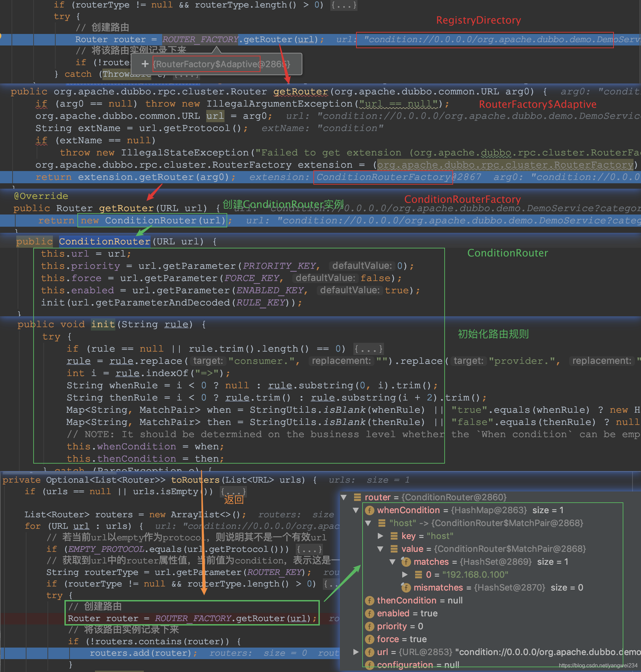This screenshot has width=641, height=672.
Task: Unfold the {...} after EMPTY_PROTOCOL.equals check
Action: pyautogui.click(x=309, y=549)
